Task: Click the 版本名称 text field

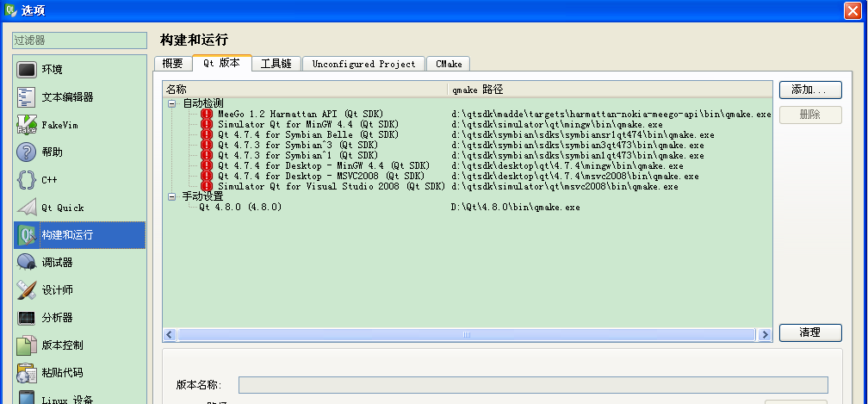Action: [533, 385]
